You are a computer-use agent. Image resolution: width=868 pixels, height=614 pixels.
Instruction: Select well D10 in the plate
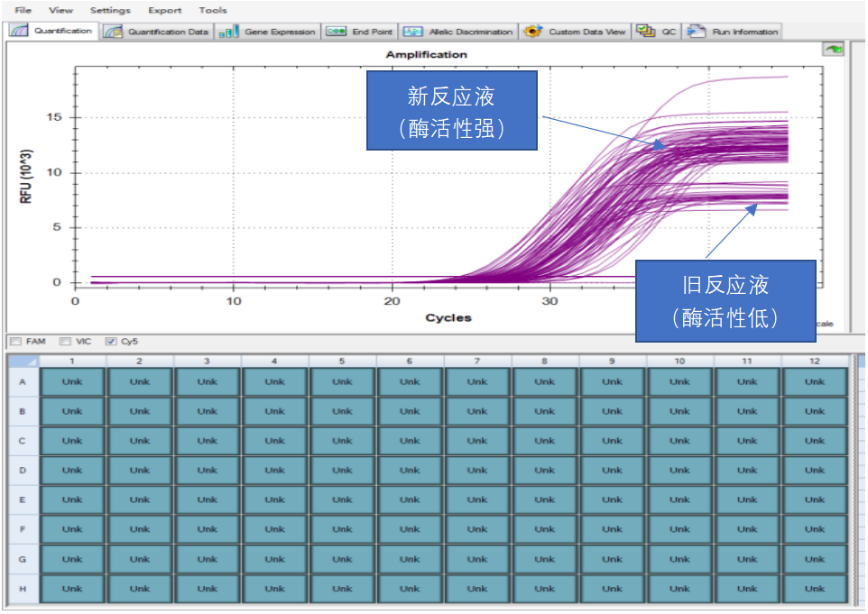[x=679, y=470]
